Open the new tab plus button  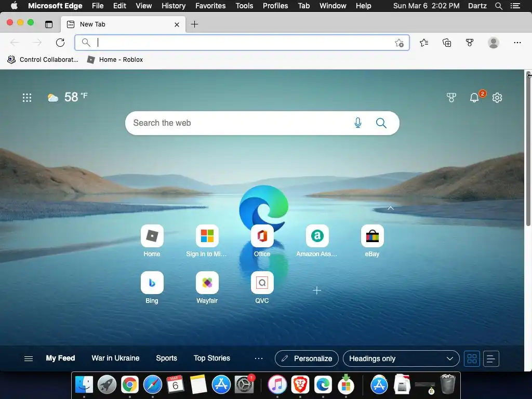(194, 24)
